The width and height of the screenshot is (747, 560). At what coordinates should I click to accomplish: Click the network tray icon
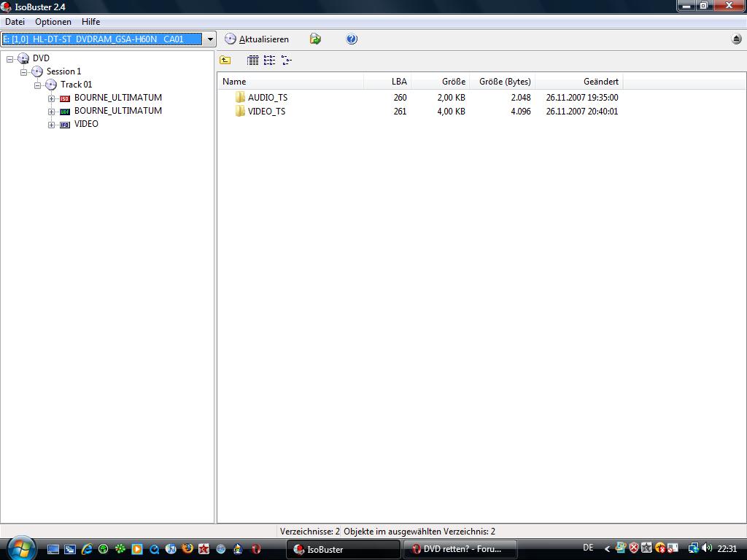pos(694,548)
